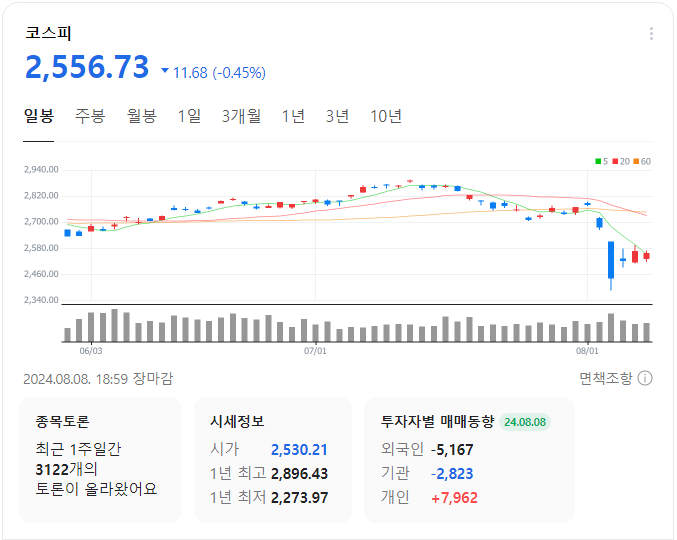Screen dimensions: 677x540
Task: Click the 07/01 date label on axis
Action: pyautogui.click(x=315, y=351)
